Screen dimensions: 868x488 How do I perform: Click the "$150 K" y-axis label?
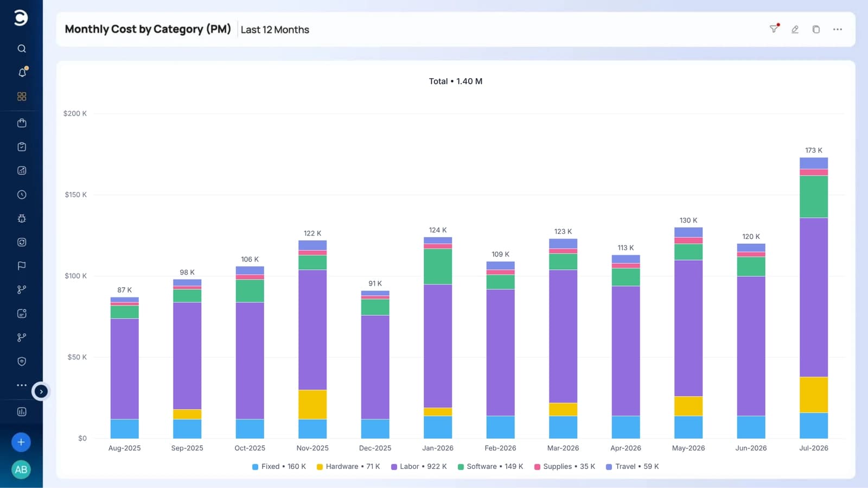point(76,195)
